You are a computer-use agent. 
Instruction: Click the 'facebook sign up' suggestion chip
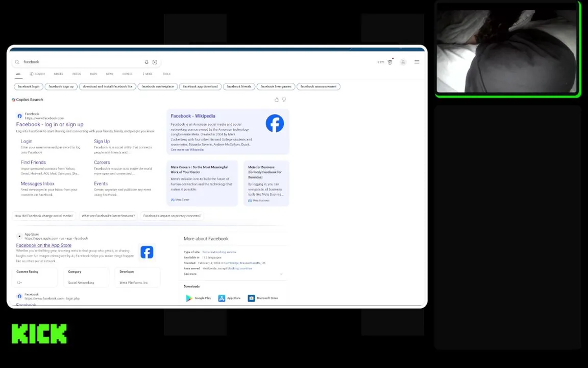click(61, 86)
